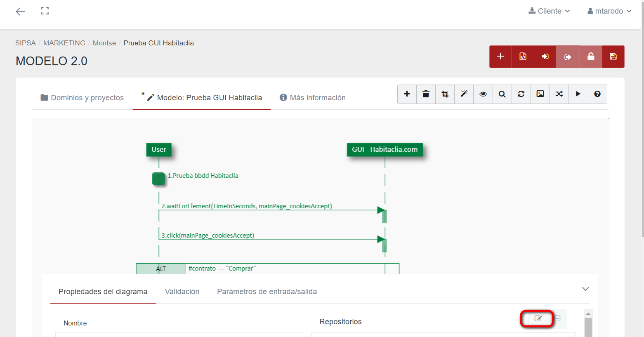Go to MARKETING in the breadcrumb
The height and width of the screenshot is (337, 644).
tap(64, 43)
